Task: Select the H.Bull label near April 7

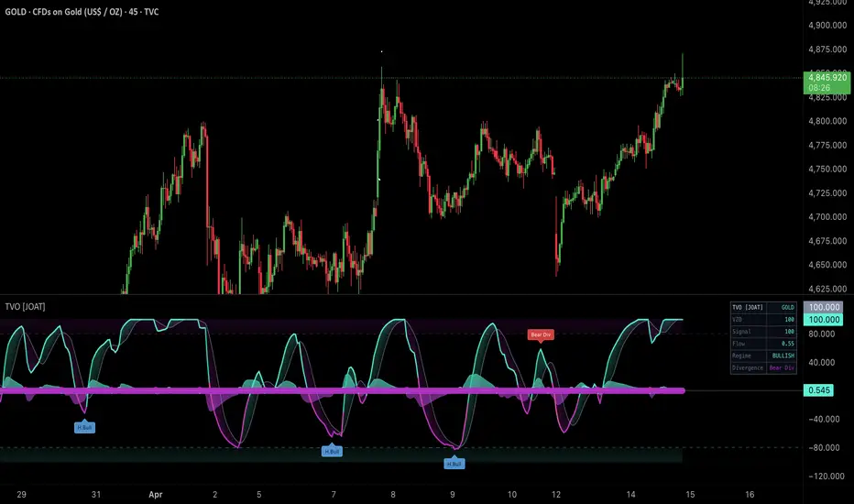Action: [x=332, y=451]
